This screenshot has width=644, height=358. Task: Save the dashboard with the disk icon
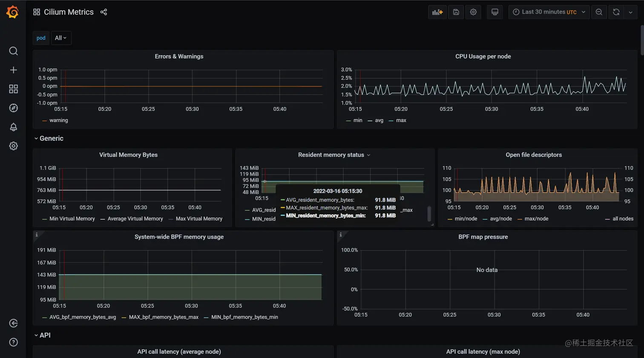pyautogui.click(x=456, y=12)
